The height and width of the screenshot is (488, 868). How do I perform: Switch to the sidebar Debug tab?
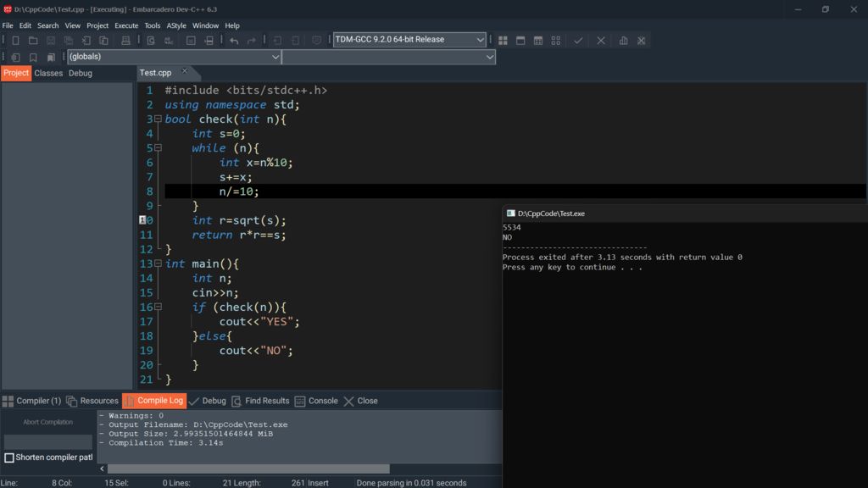pyautogui.click(x=81, y=73)
